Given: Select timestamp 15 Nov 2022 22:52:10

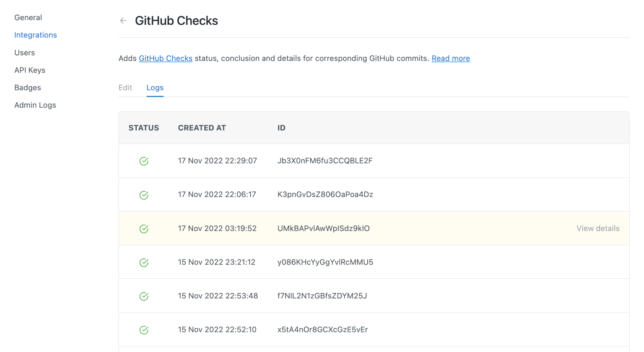Looking at the screenshot, I should coord(217,330).
